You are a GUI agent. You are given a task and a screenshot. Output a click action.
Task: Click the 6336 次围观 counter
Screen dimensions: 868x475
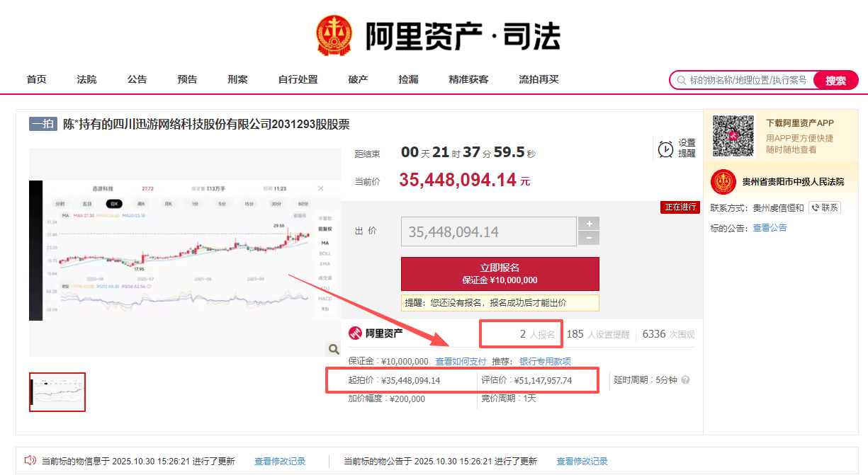[x=668, y=334]
